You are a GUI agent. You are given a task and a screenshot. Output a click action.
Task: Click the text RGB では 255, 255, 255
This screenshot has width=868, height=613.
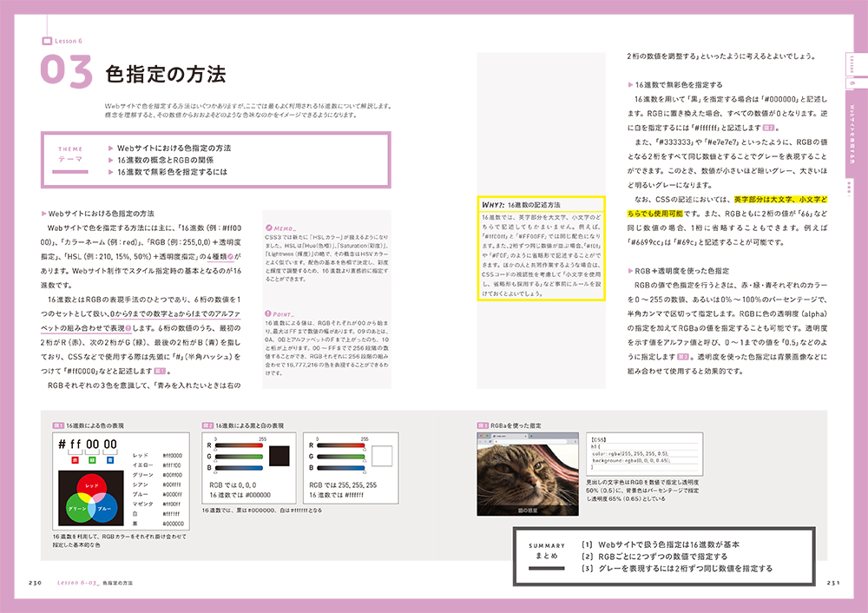pos(343,485)
